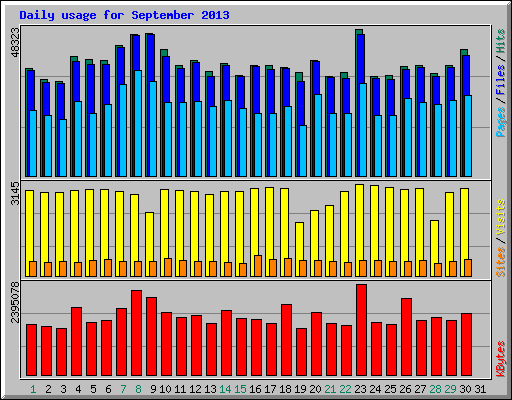Click the short yellow Visits bar for day 9
Screen dimensions: 512x400
(149, 237)
